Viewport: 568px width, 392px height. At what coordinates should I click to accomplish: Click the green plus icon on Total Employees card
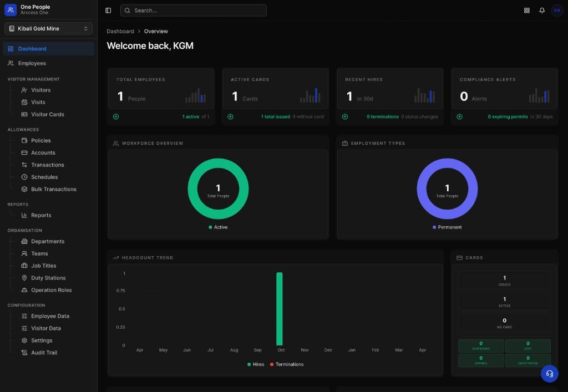[116, 116]
